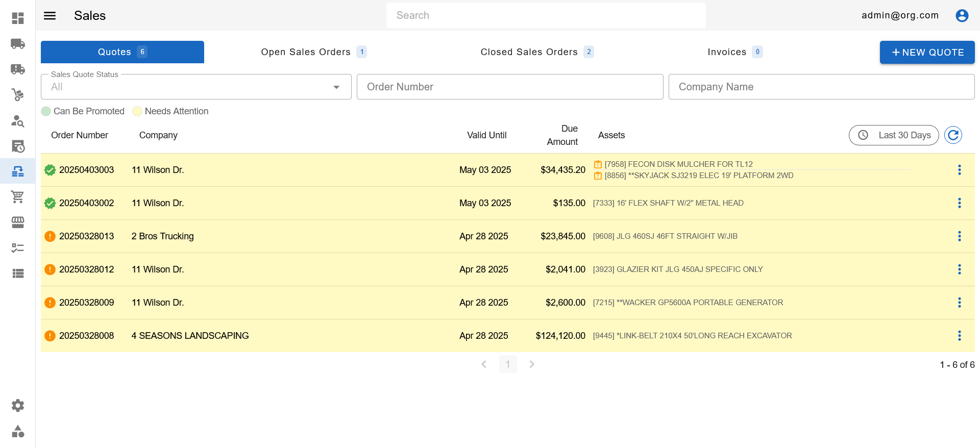Click clipboard icon beside FECON DISK MULCHER
The width and height of the screenshot is (980, 448).
(598, 164)
